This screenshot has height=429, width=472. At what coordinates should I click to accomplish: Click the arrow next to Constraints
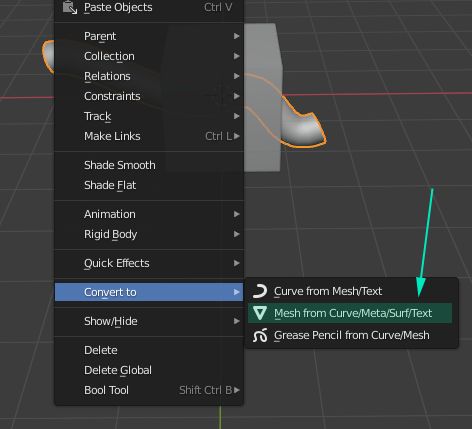[237, 96]
